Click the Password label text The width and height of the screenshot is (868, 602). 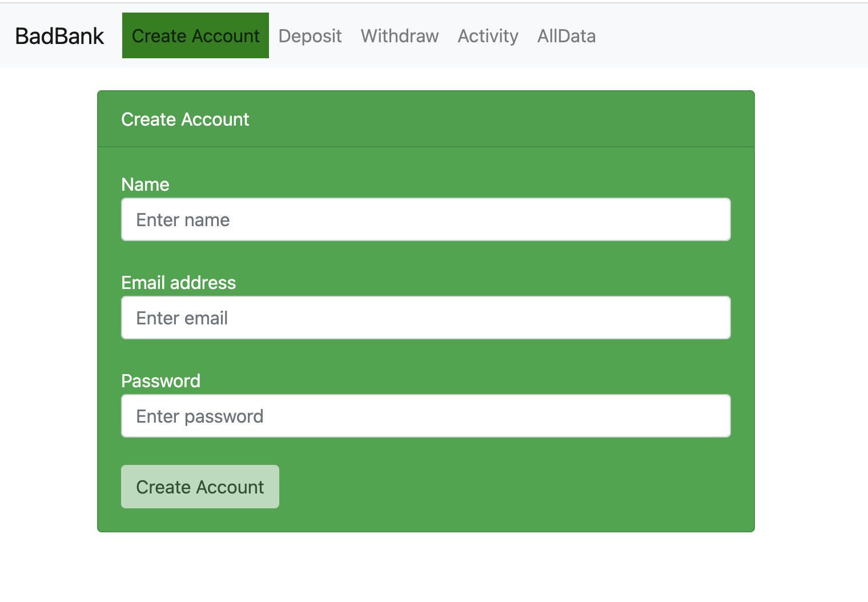tap(160, 380)
